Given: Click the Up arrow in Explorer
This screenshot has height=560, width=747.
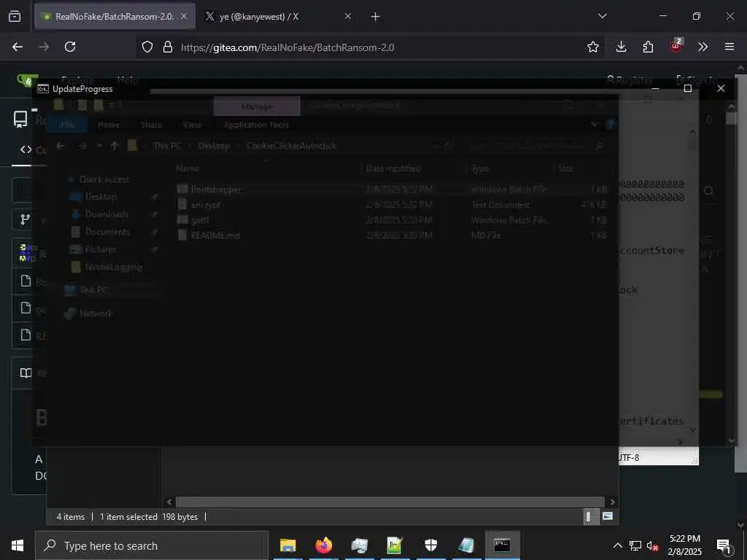Looking at the screenshot, I should (x=115, y=146).
